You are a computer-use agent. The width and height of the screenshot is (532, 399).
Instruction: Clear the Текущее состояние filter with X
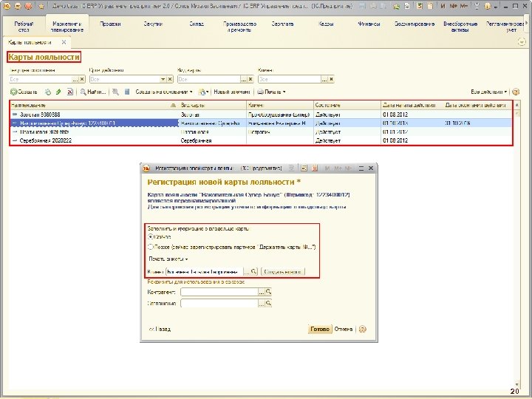pyautogui.click(x=82, y=79)
